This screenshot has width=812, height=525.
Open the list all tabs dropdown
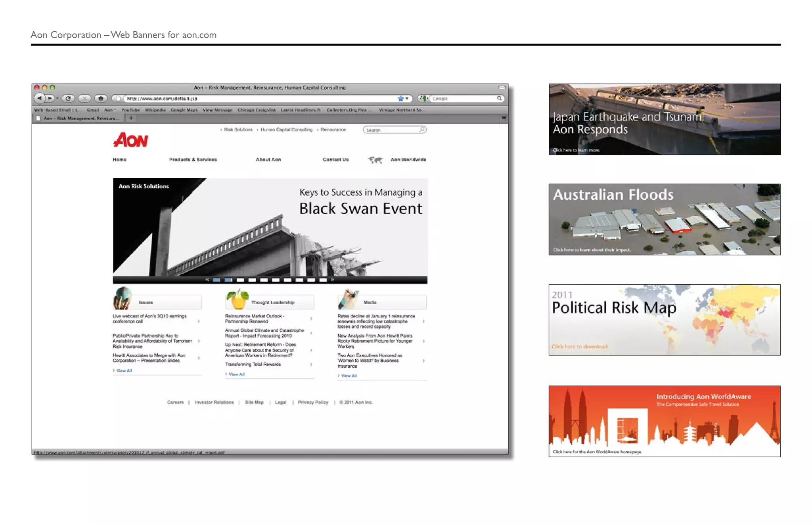point(504,118)
